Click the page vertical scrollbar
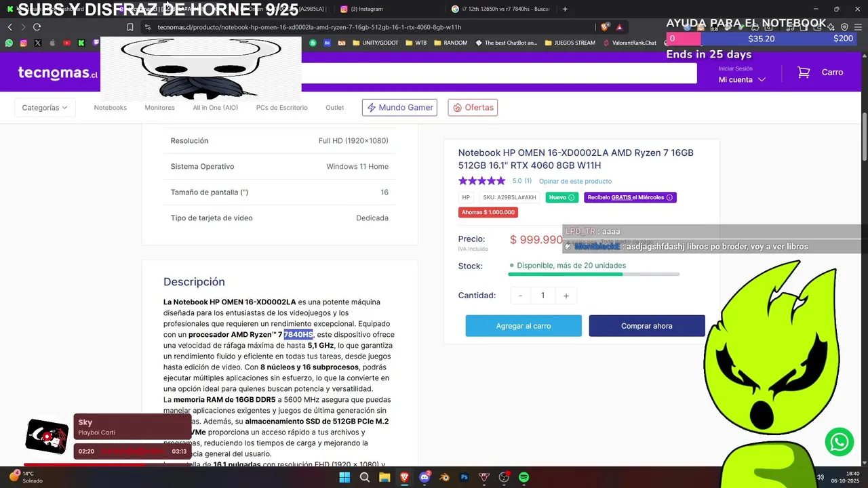The image size is (868, 488). (864, 136)
